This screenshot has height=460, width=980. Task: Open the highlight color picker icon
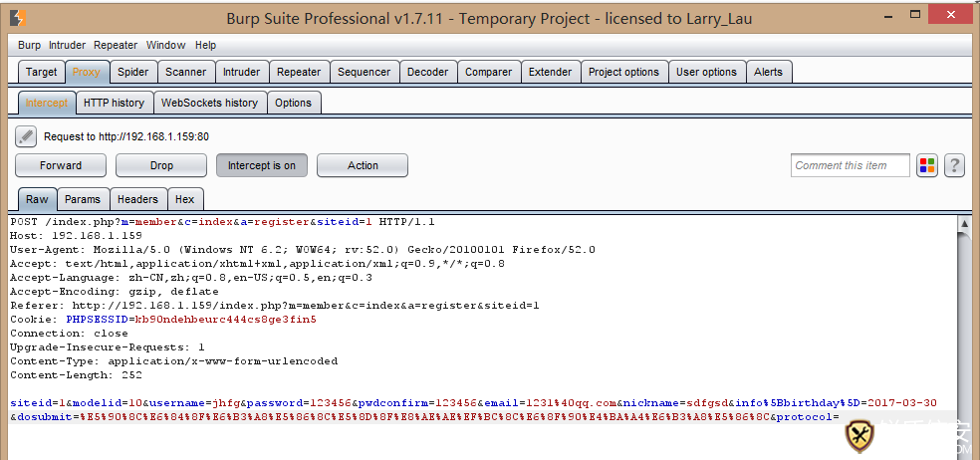pos(927,165)
